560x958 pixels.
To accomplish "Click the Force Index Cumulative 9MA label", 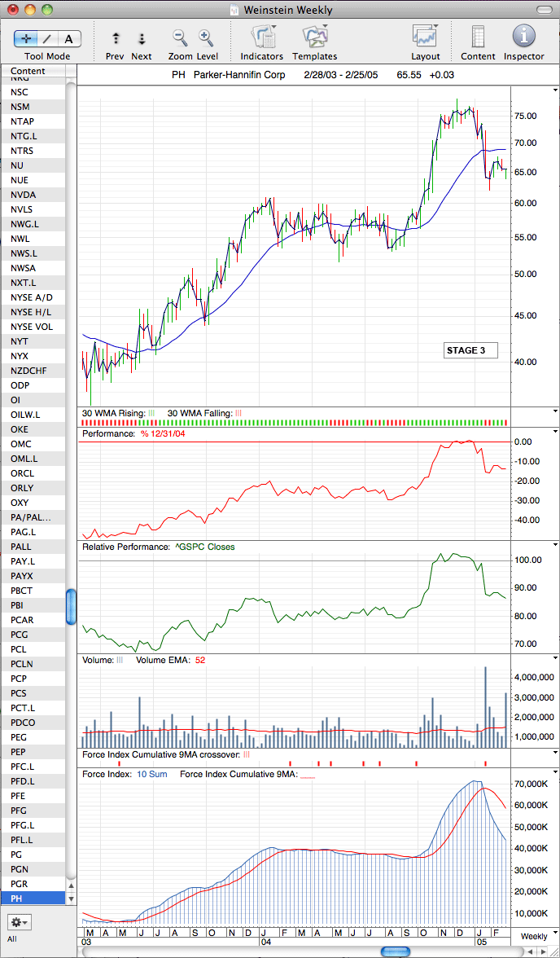I will click(247, 774).
